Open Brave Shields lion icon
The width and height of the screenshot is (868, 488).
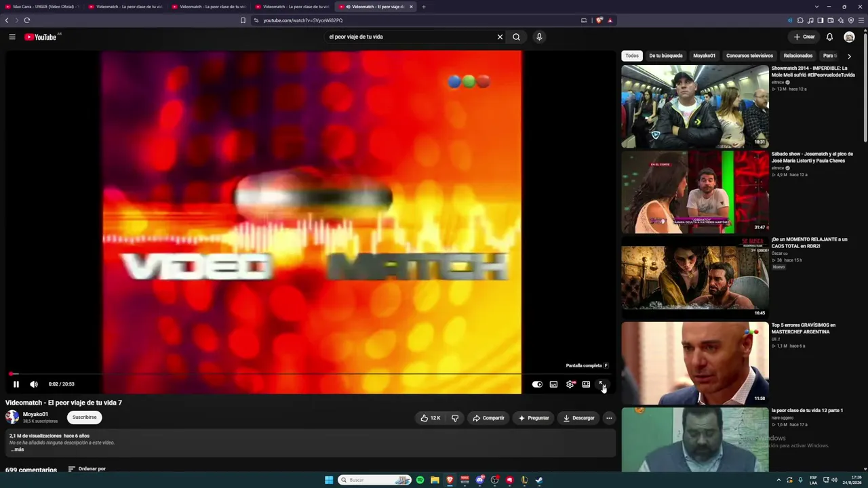click(599, 20)
